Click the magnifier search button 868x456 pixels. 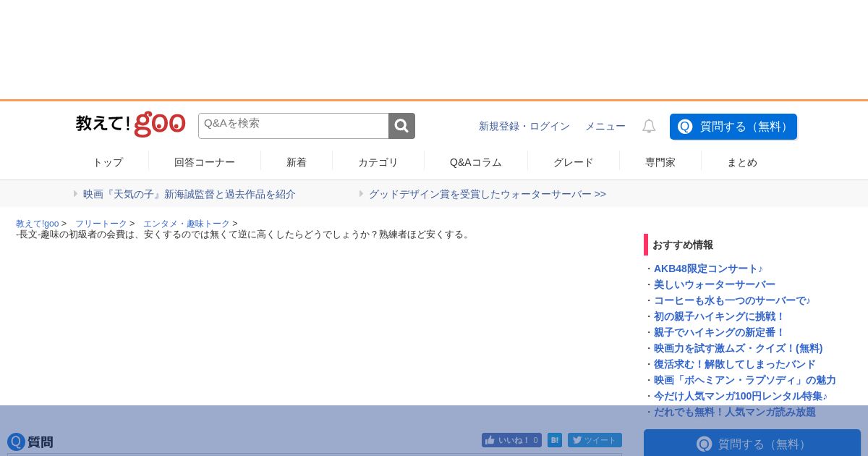click(401, 126)
